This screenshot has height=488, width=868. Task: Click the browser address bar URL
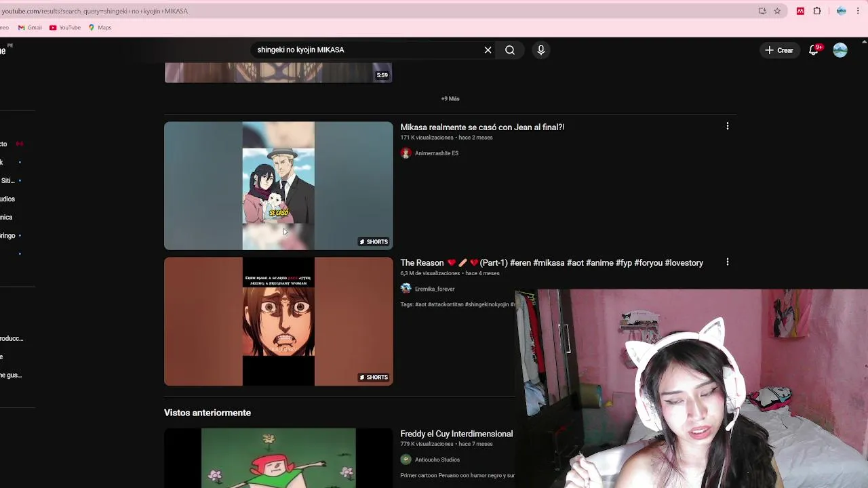pyautogui.click(x=95, y=11)
